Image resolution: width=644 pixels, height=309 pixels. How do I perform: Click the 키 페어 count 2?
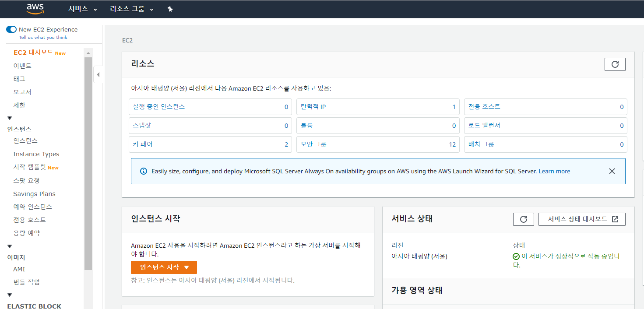coord(286,144)
